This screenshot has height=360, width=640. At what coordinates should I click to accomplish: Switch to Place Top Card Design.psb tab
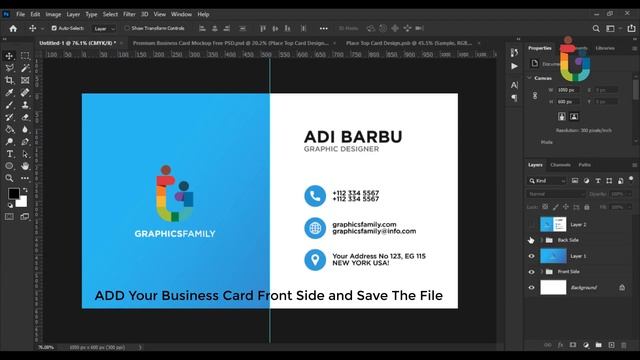coord(409,43)
